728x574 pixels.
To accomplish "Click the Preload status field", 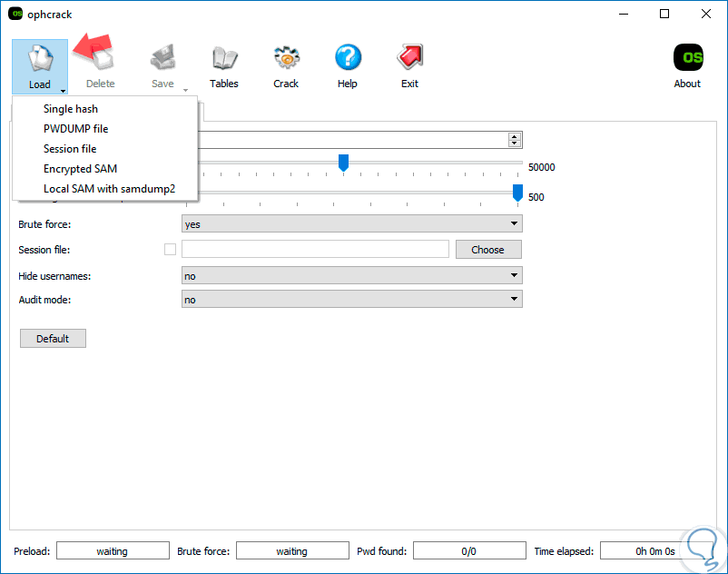I will tap(113, 550).
